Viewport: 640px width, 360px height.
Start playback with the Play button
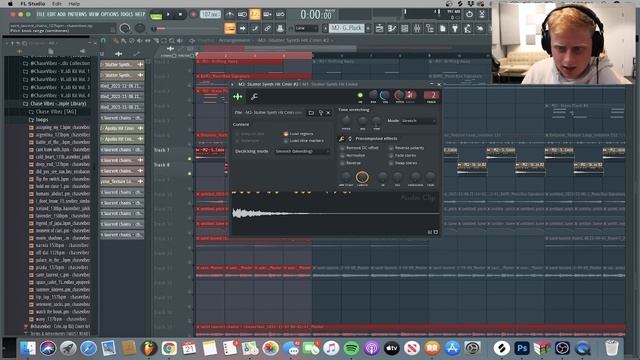pos(168,15)
